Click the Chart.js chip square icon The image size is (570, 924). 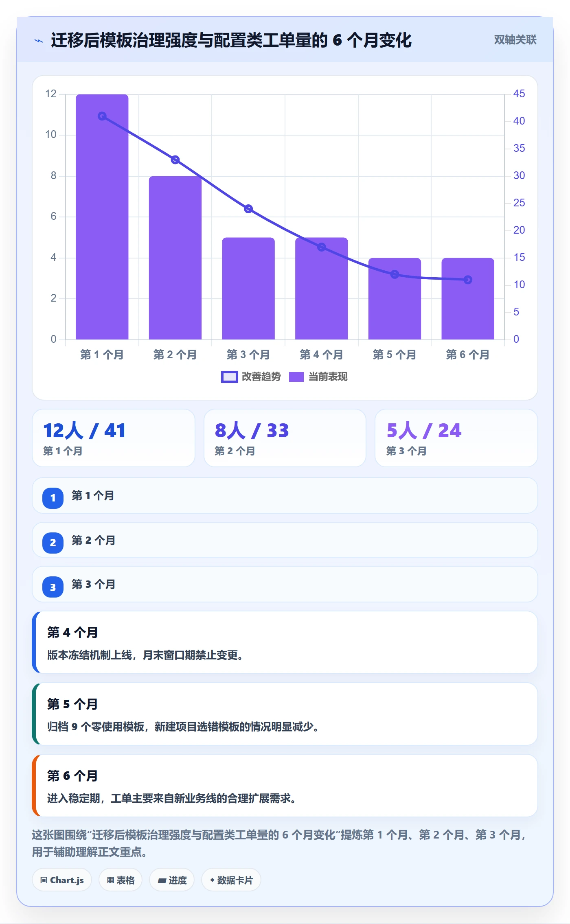pos(44,880)
